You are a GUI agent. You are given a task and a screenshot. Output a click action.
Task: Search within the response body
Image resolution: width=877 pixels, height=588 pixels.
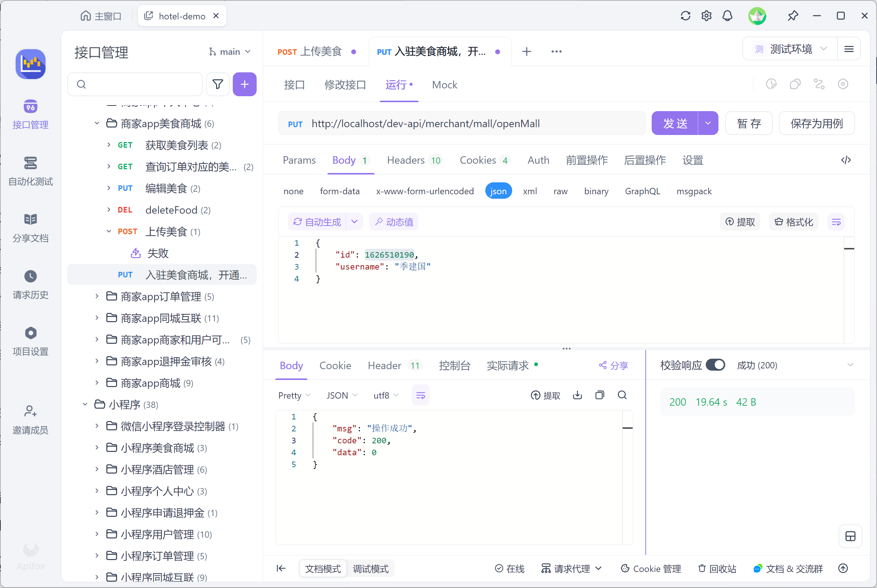[x=622, y=395]
